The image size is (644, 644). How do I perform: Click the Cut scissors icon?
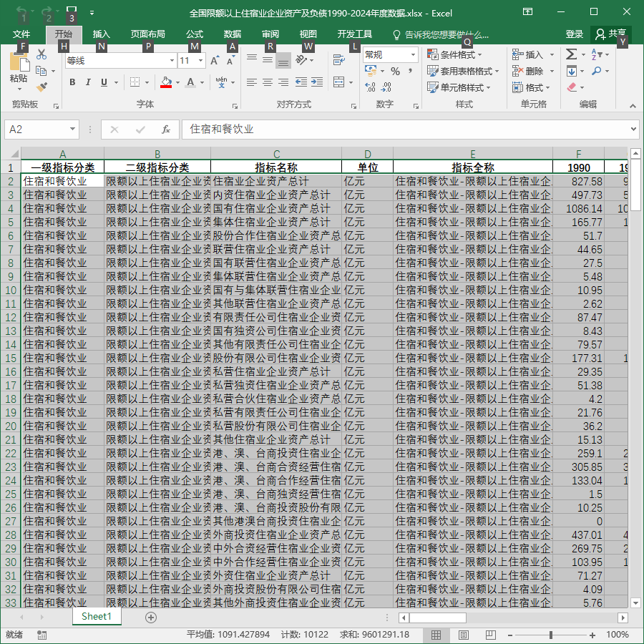coord(42,54)
